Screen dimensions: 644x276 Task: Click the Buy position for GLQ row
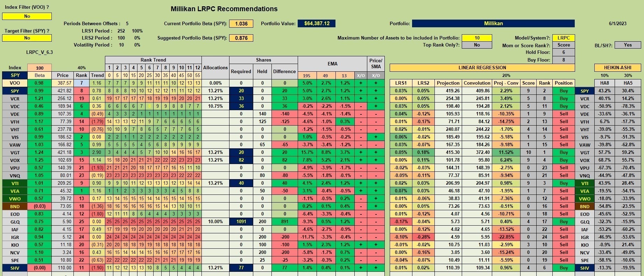tap(564, 221)
